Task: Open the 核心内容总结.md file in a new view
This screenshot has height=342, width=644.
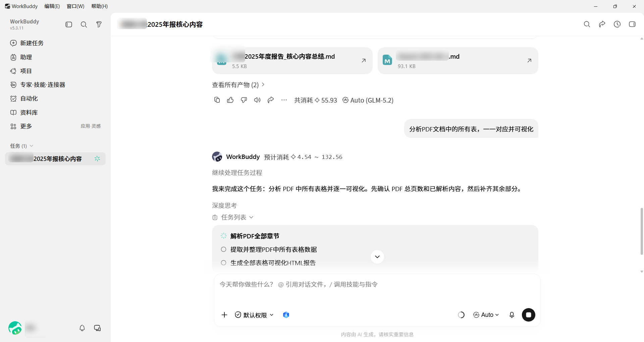Action: (364, 60)
